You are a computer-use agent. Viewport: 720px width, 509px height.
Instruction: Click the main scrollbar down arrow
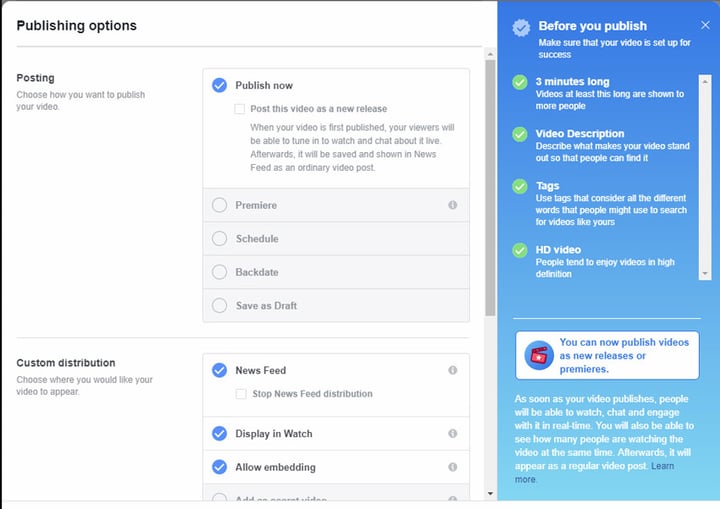(490, 494)
